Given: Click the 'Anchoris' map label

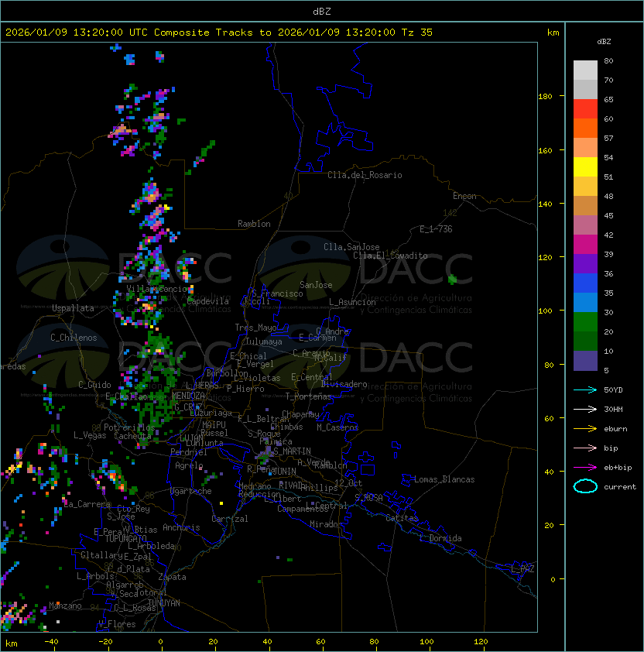Looking at the screenshot, I should pos(181,527).
